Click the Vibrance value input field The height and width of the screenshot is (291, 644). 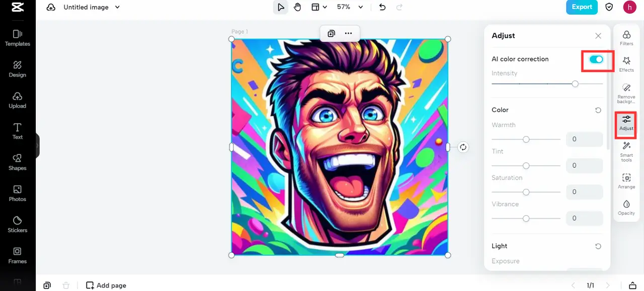pyautogui.click(x=585, y=218)
